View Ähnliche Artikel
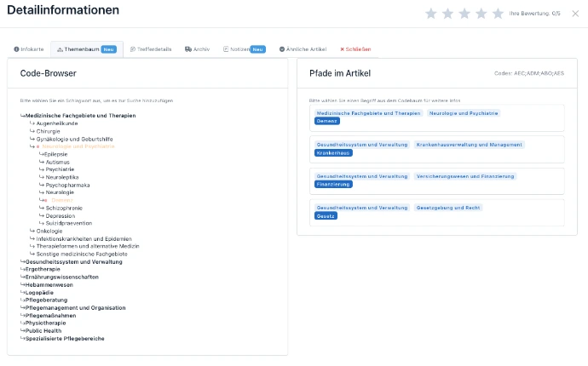 tap(304, 49)
